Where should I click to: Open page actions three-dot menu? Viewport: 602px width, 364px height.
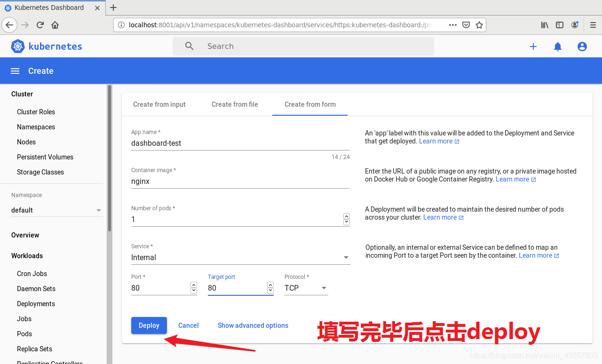pyautogui.click(x=453, y=25)
